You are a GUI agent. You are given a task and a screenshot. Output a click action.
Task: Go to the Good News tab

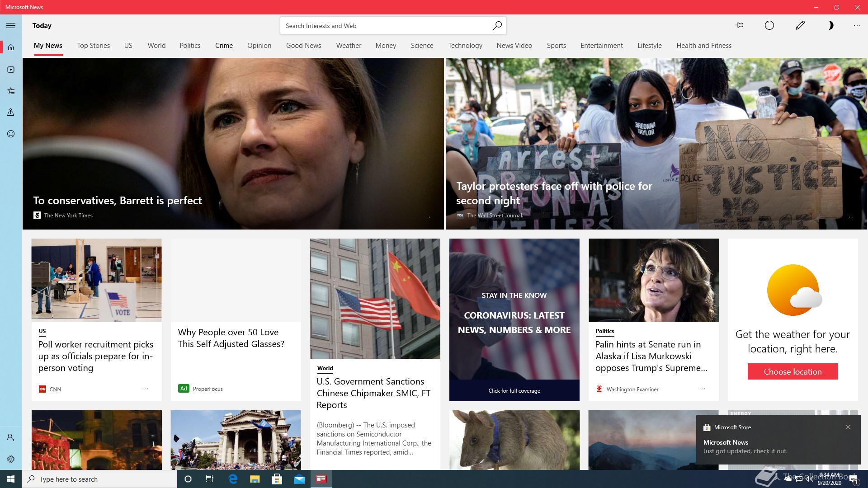pyautogui.click(x=303, y=46)
